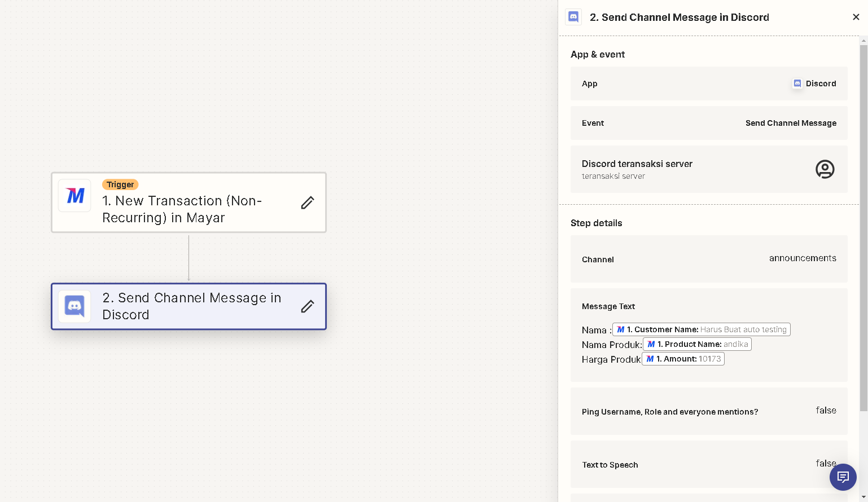This screenshot has width=868, height=502.
Task: Edit the Mayar trigger step with pencil icon
Action: (308, 202)
